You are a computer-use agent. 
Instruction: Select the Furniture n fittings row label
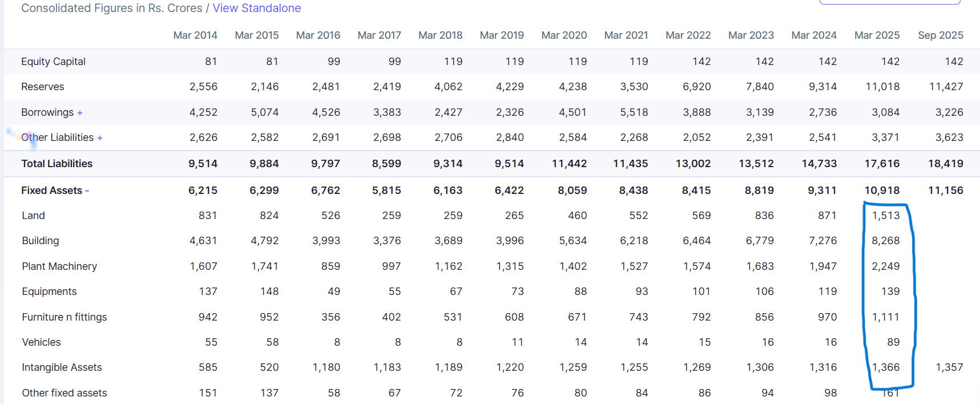click(64, 317)
